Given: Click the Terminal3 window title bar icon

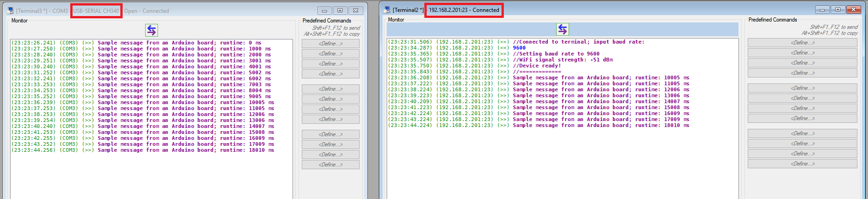Looking at the screenshot, I should tap(10, 11).
